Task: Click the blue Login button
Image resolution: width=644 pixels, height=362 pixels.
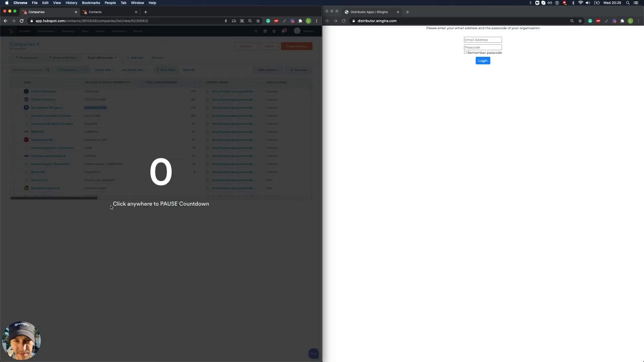Action: 482,61
